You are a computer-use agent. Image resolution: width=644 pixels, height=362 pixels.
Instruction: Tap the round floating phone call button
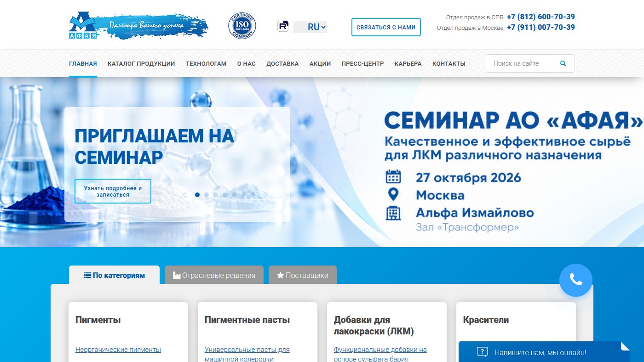pos(576,280)
